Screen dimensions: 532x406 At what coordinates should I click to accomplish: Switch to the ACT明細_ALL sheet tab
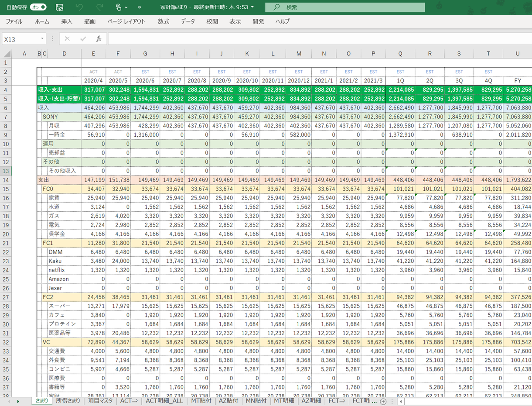[x=164, y=401]
